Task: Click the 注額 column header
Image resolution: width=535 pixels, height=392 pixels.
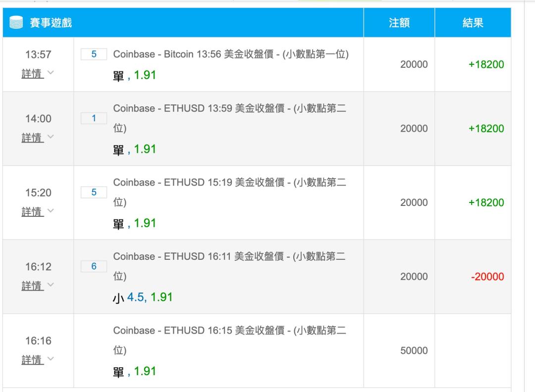Action: click(x=399, y=23)
